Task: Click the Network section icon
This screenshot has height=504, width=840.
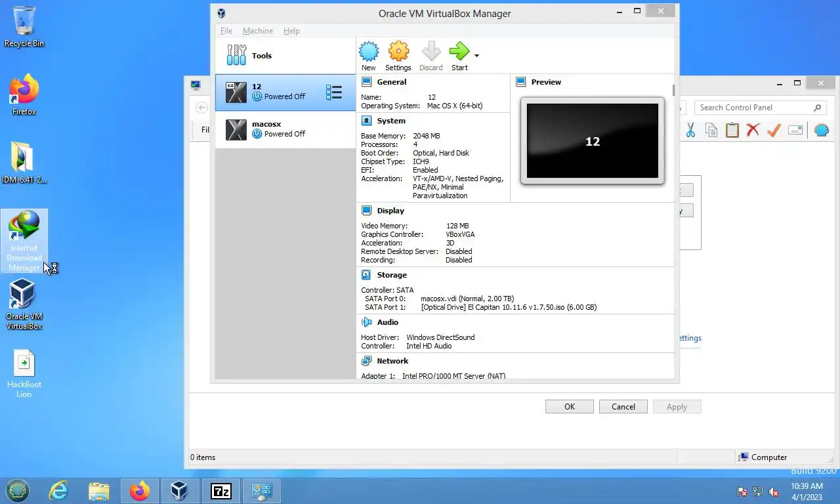Action: (x=366, y=361)
